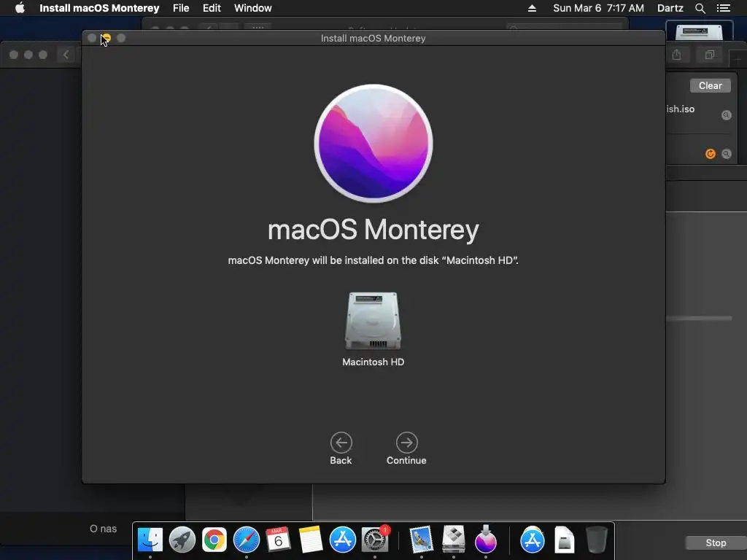747x560 pixels.
Task: Click the tab overview icon in background window
Action: pyautogui.click(x=709, y=55)
